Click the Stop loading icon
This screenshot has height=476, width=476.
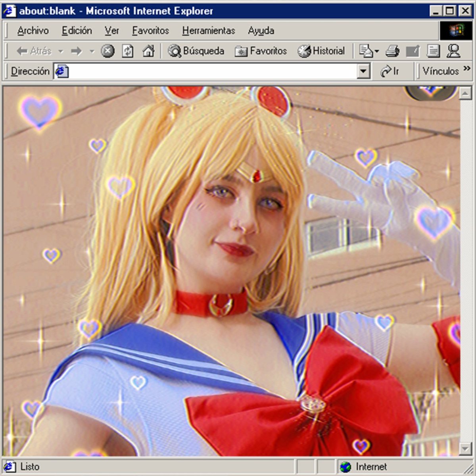(x=107, y=51)
